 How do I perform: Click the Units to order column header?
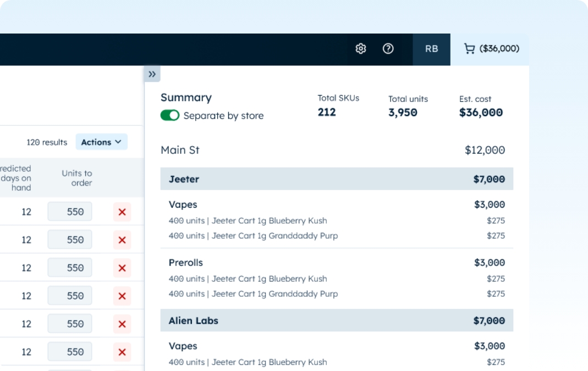[77, 178]
